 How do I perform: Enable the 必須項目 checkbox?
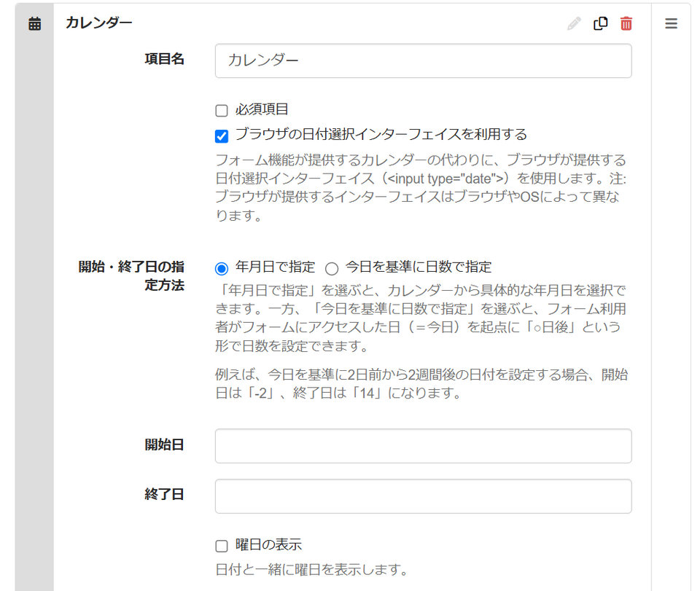click(222, 110)
